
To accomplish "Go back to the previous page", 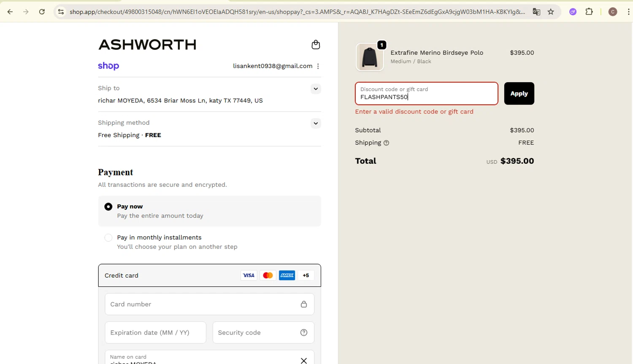I will [10, 12].
